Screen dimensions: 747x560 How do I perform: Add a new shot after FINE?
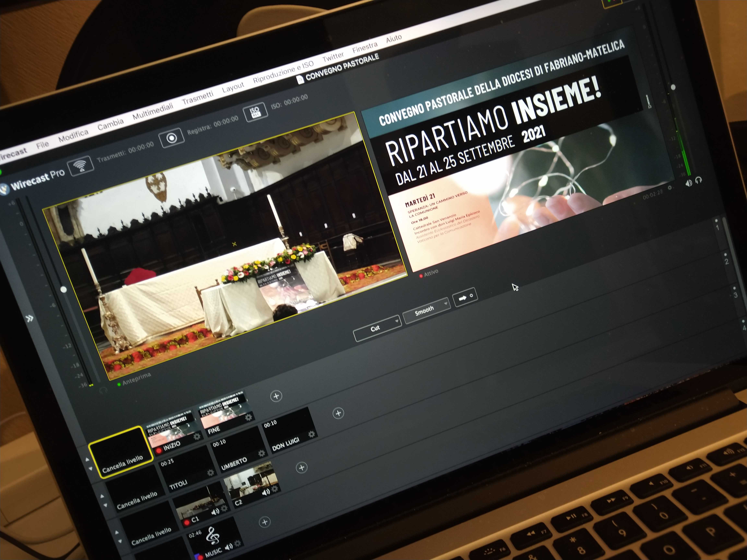(x=276, y=396)
